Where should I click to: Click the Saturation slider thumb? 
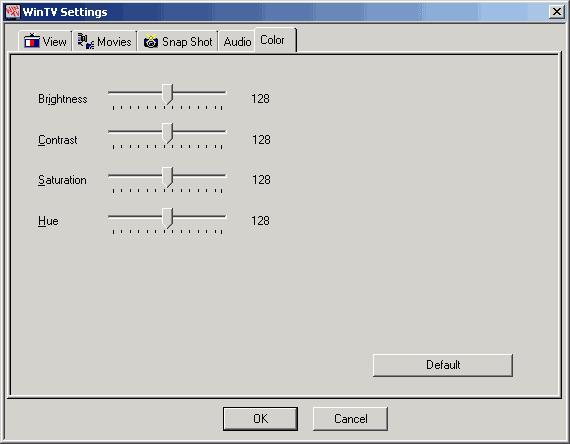pos(167,177)
